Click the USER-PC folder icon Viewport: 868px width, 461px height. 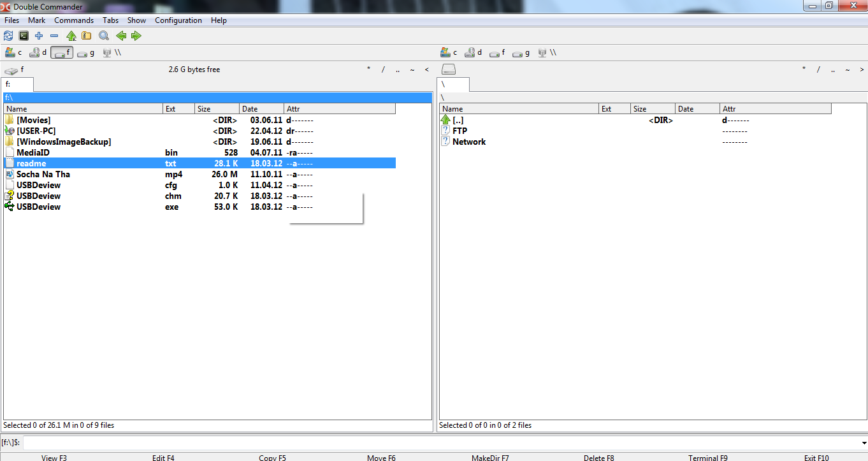(10, 131)
